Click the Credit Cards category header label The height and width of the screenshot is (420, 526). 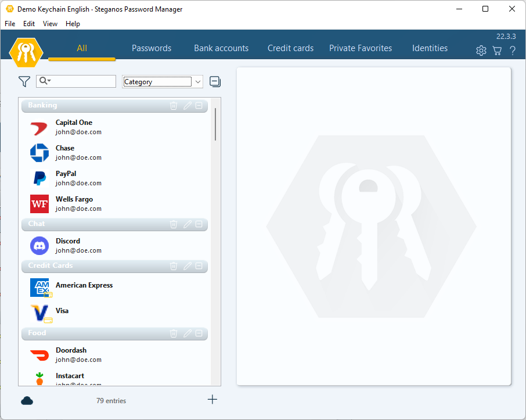point(51,265)
